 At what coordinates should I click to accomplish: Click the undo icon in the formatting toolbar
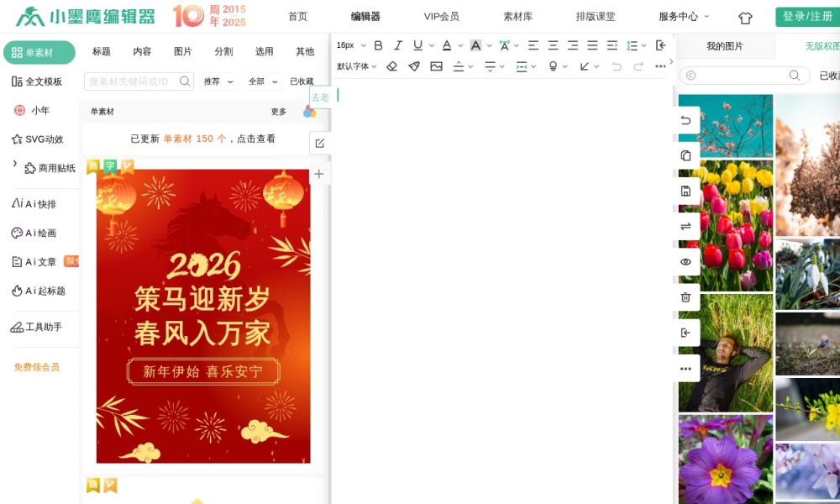pos(616,66)
